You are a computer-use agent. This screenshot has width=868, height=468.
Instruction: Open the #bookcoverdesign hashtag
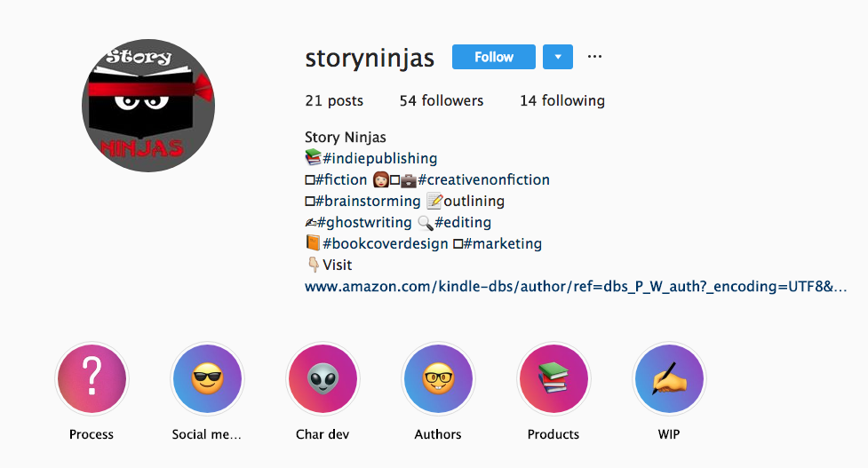coord(386,244)
